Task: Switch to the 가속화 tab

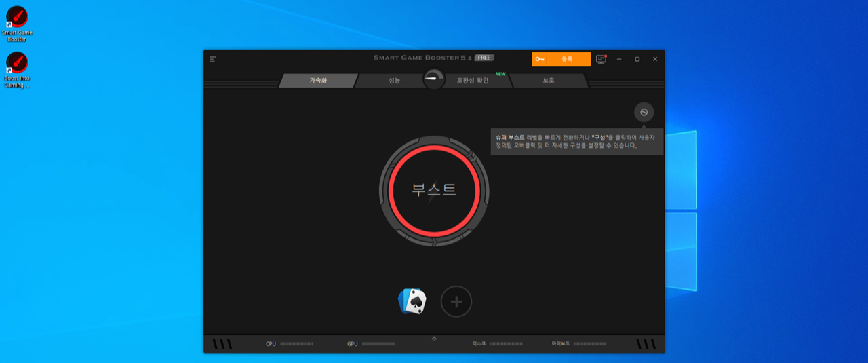Action: pos(318,81)
